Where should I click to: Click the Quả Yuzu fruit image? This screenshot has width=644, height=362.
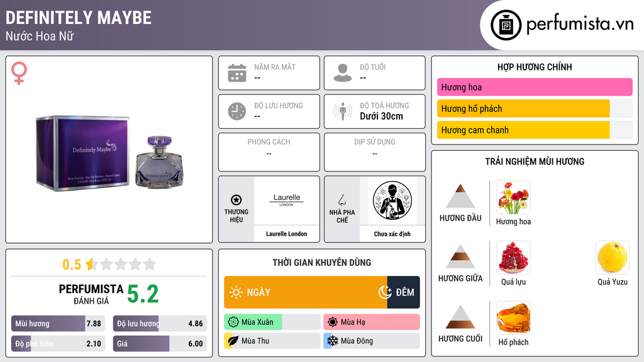point(613,258)
